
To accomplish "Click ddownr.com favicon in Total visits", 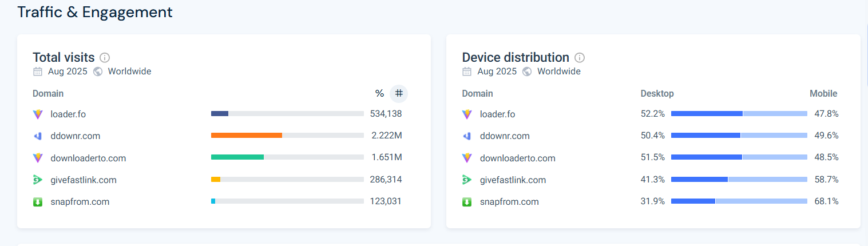I will pyautogui.click(x=38, y=136).
